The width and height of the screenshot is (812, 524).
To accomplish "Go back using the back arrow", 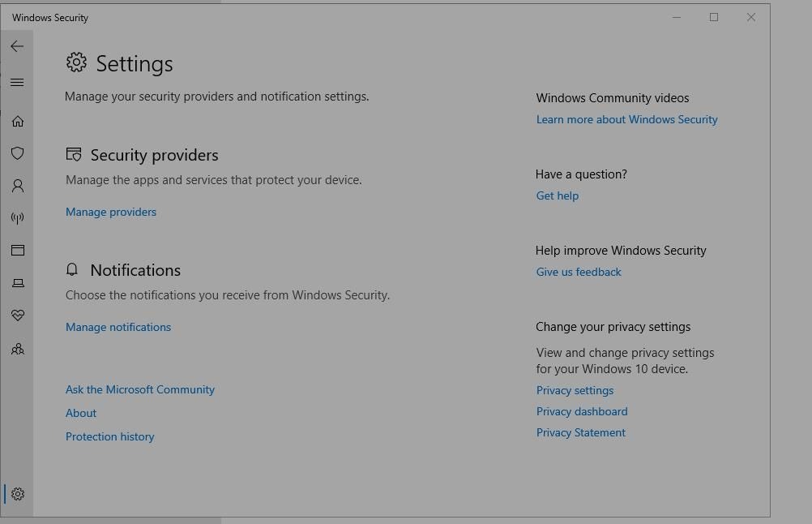I will (17, 46).
